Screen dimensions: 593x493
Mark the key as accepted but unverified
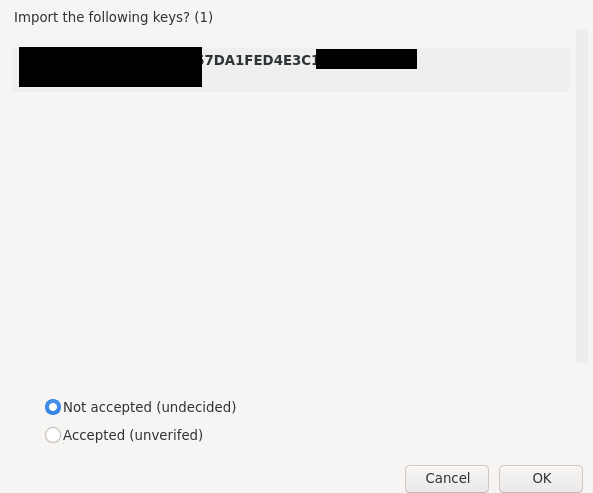point(53,435)
